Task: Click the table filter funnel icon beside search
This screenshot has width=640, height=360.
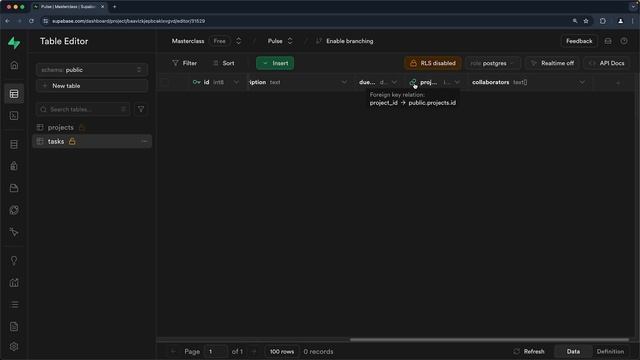Action: click(x=141, y=109)
